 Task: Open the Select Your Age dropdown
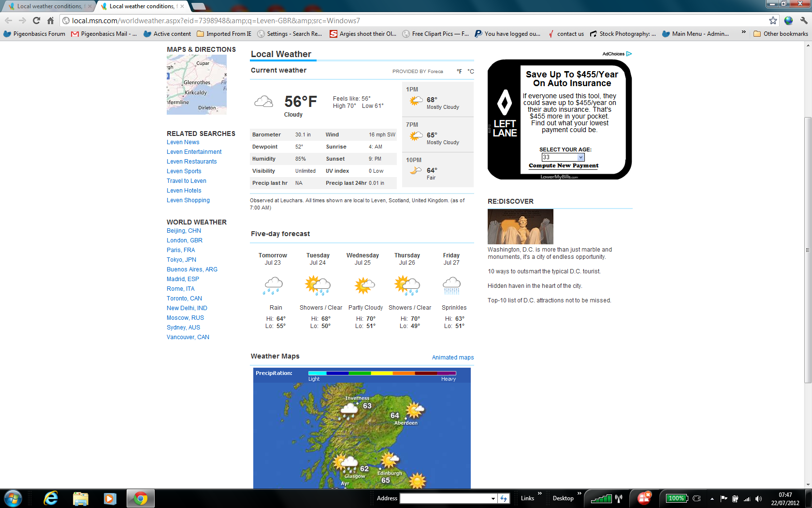pos(580,157)
